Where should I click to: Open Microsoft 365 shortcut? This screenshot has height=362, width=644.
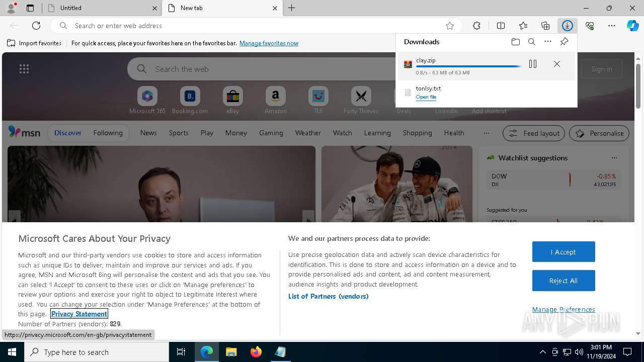147,100
